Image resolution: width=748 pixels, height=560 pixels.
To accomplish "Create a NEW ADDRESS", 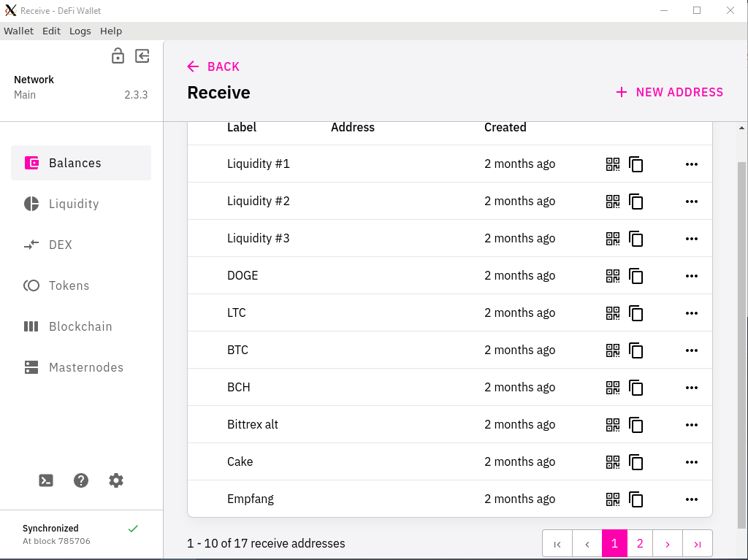I will (x=669, y=92).
